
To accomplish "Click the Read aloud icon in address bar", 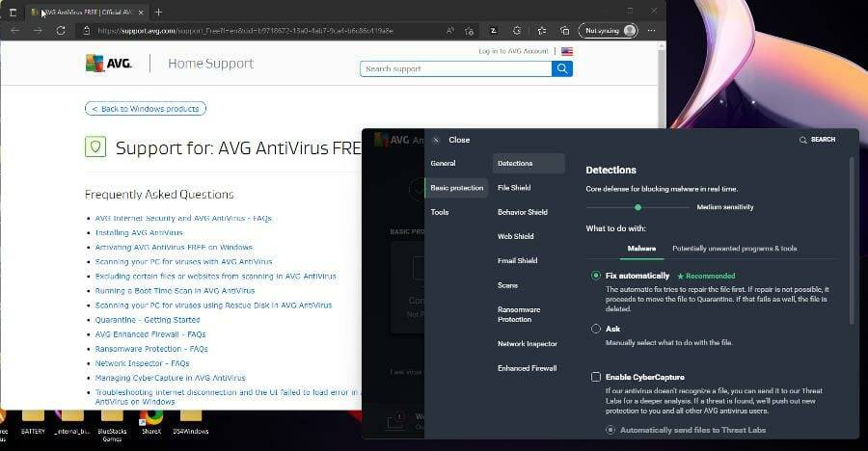I will (x=450, y=31).
